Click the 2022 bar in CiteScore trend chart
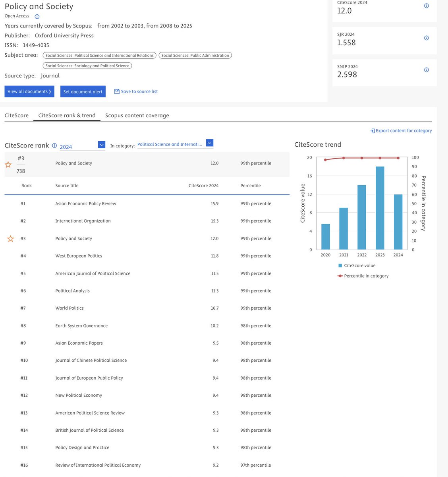This screenshot has height=477, width=448. pyautogui.click(x=362, y=217)
